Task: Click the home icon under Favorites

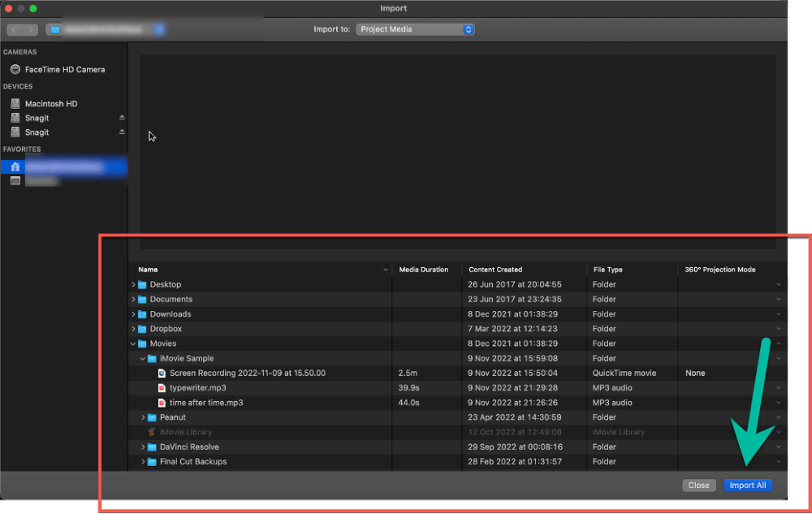Action: (x=15, y=166)
